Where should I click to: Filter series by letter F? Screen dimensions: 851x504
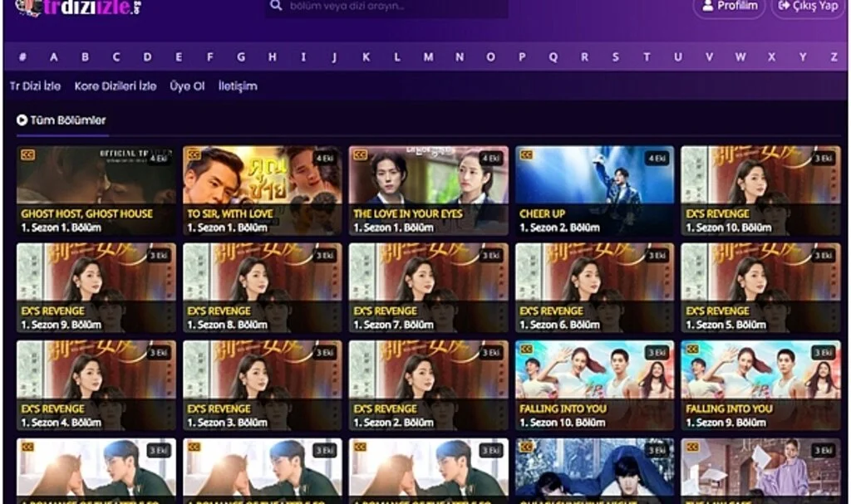[x=210, y=57]
